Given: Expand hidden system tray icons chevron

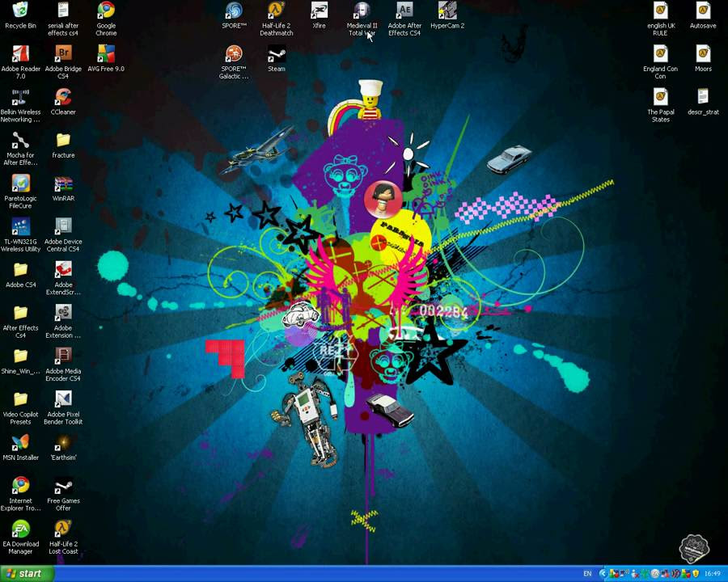Looking at the screenshot, I should click(603, 574).
